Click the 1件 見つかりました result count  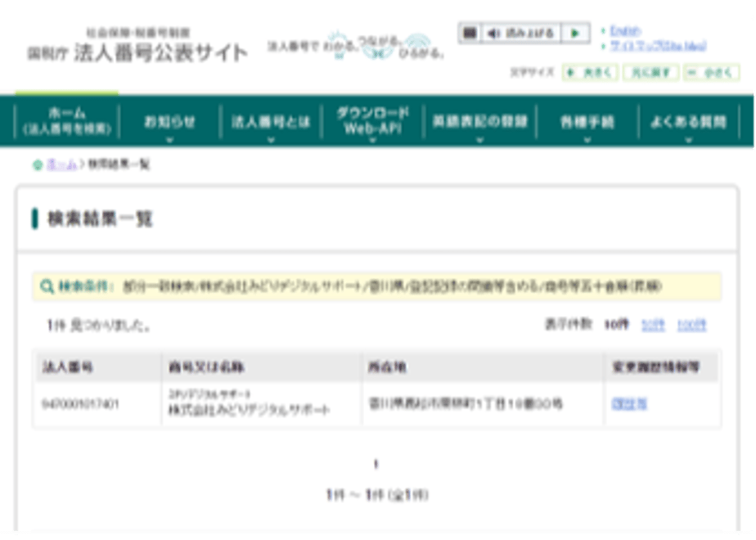[x=98, y=326]
